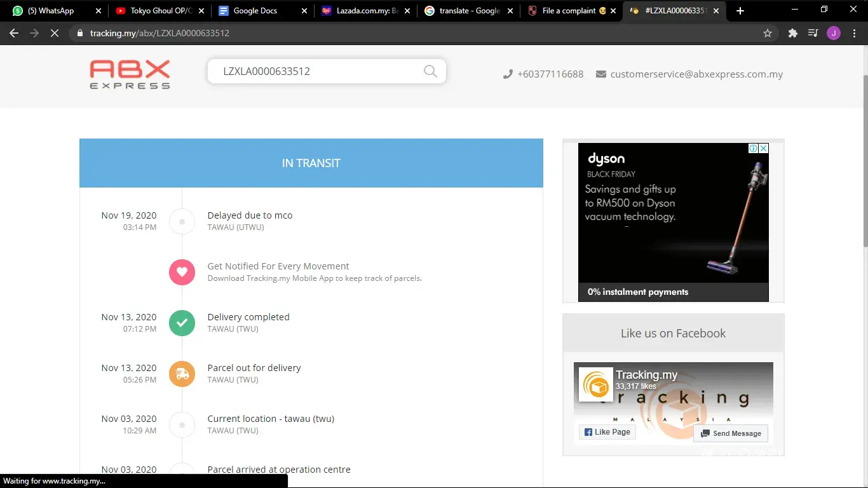Image resolution: width=868 pixels, height=488 pixels.
Task: Click the green delivery completed checkmark icon
Action: pos(182,323)
